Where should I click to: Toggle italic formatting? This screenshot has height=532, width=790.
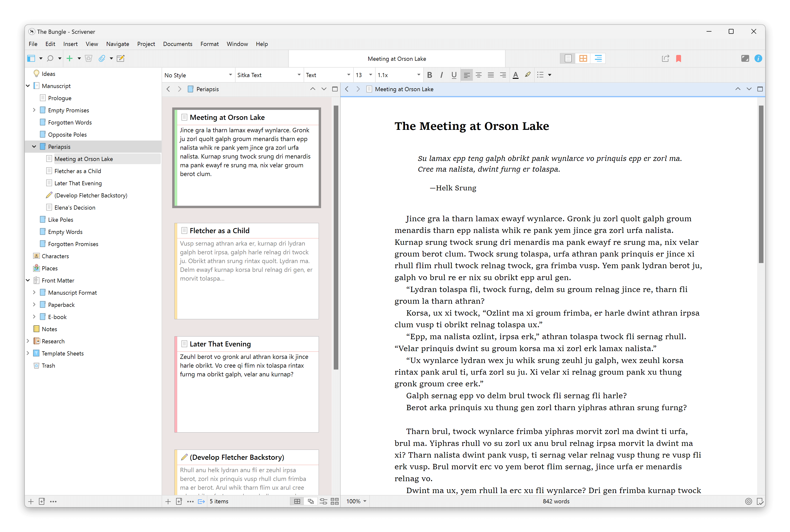441,75
